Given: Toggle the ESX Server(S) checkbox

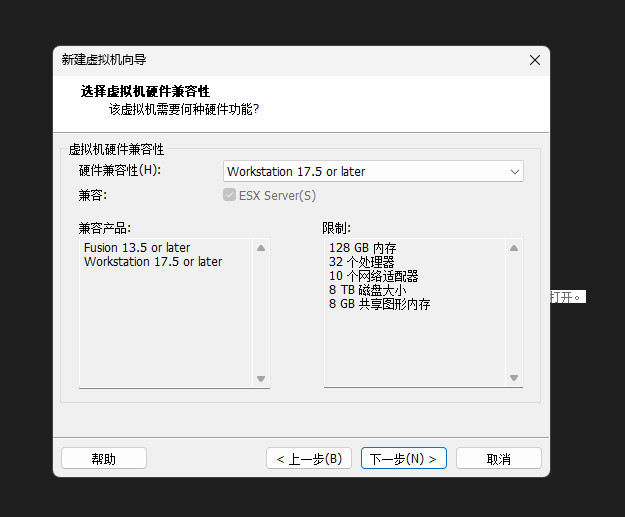Looking at the screenshot, I should click(x=230, y=196).
